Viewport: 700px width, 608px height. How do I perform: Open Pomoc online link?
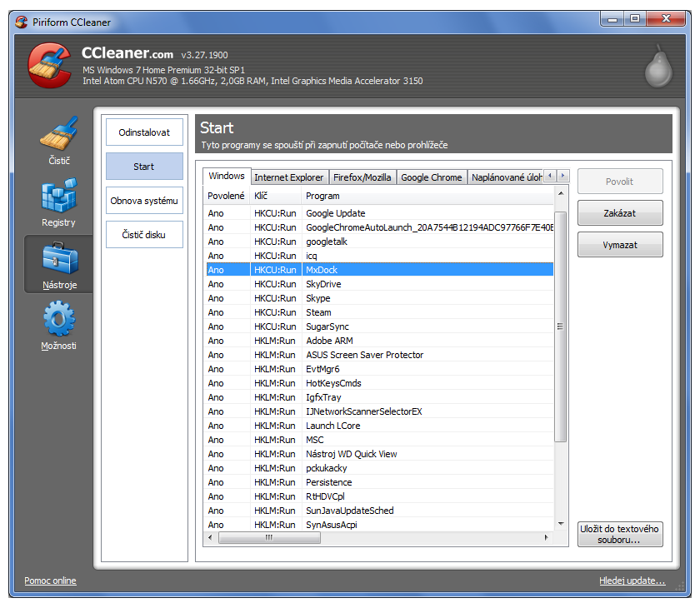click(50, 581)
